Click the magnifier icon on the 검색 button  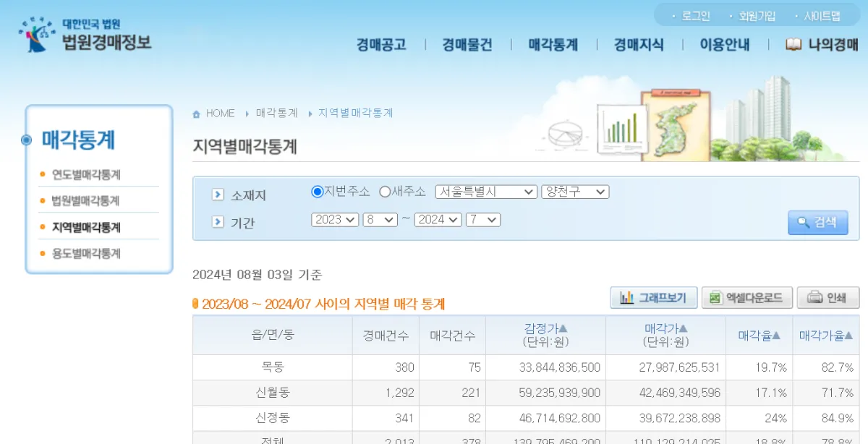tap(803, 223)
